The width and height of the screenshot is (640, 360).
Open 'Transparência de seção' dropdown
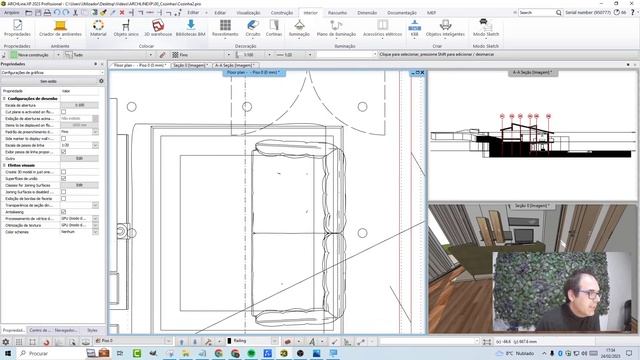[96, 205]
